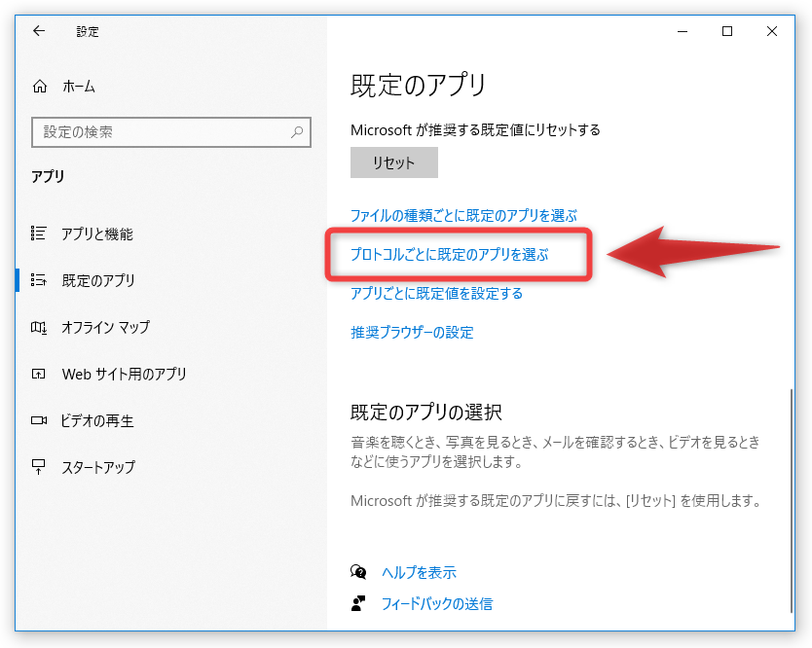The width and height of the screenshot is (812, 648).
Task: Click the ヘルプを表示 link
Action: [419, 572]
